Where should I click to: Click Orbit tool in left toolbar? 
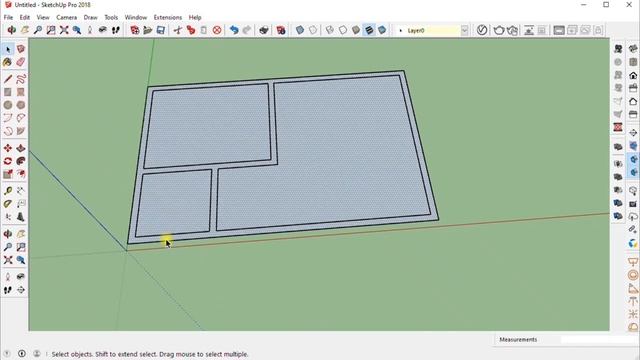click(x=8, y=234)
